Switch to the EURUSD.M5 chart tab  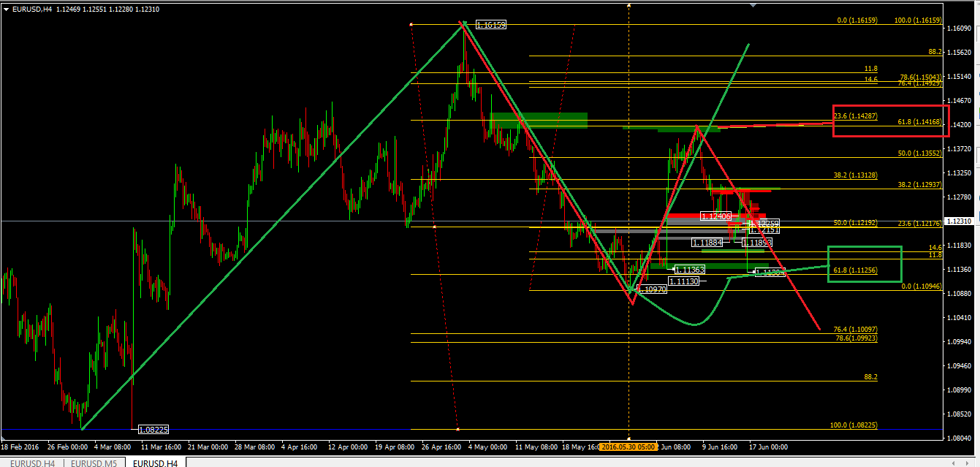pyautogui.click(x=92, y=463)
